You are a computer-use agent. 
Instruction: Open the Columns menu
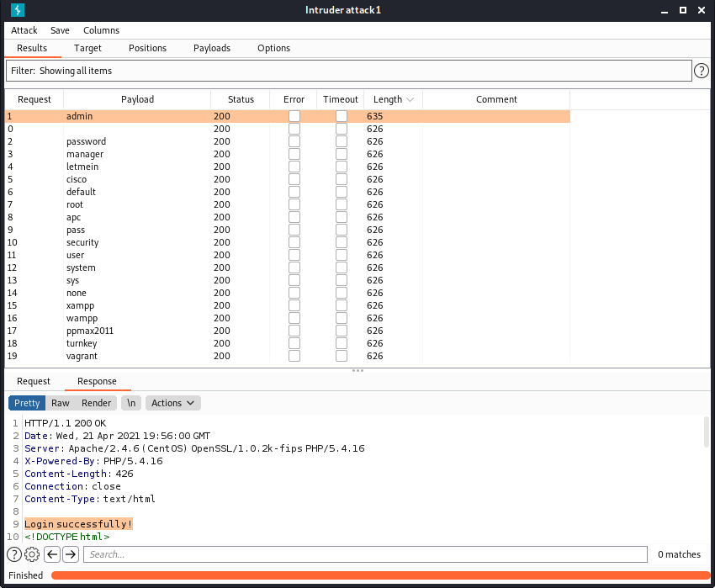coord(101,30)
